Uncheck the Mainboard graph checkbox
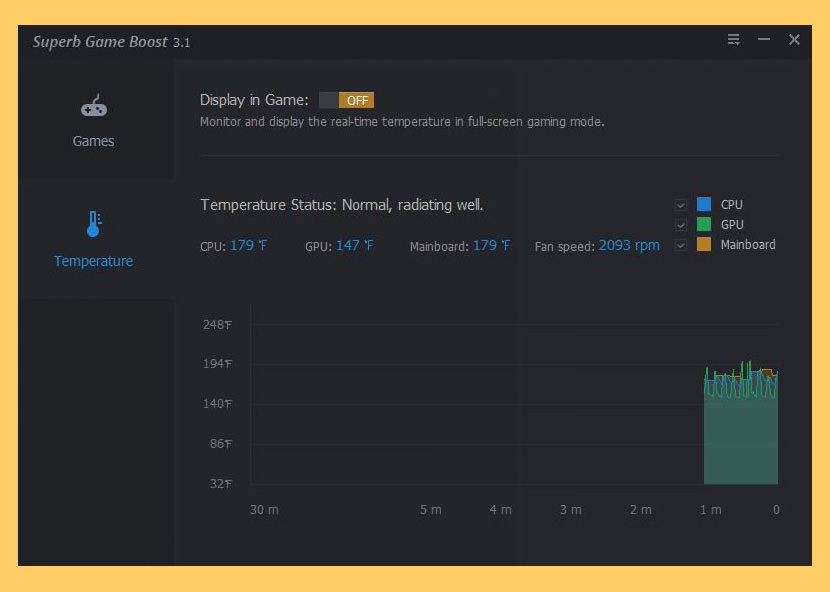Viewport: 830px width, 592px height. (x=681, y=245)
